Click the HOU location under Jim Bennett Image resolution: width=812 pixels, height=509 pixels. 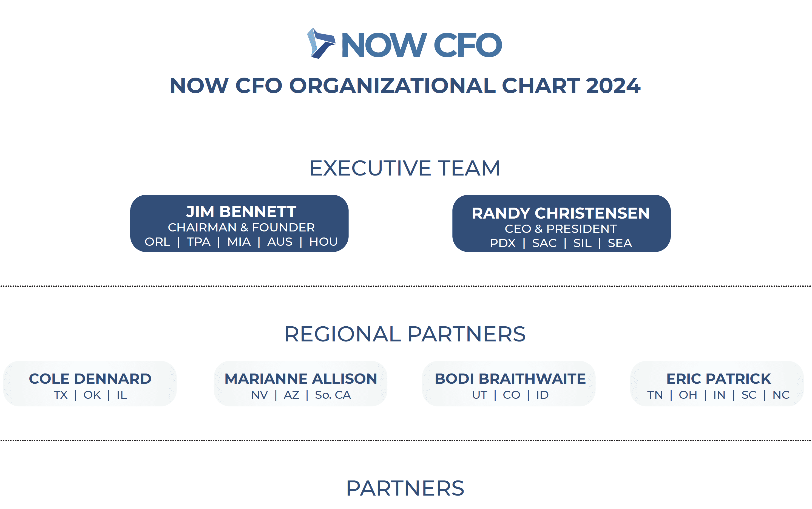coord(323,242)
